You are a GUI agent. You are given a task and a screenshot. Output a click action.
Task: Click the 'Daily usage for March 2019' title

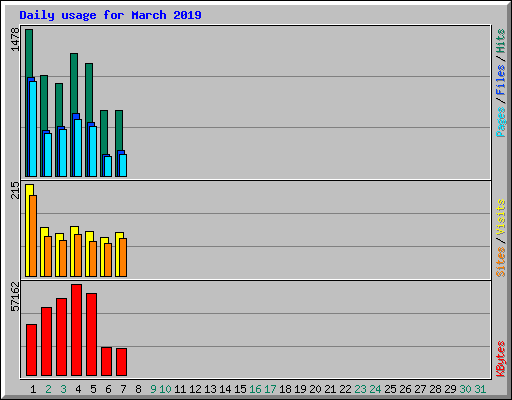point(110,15)
